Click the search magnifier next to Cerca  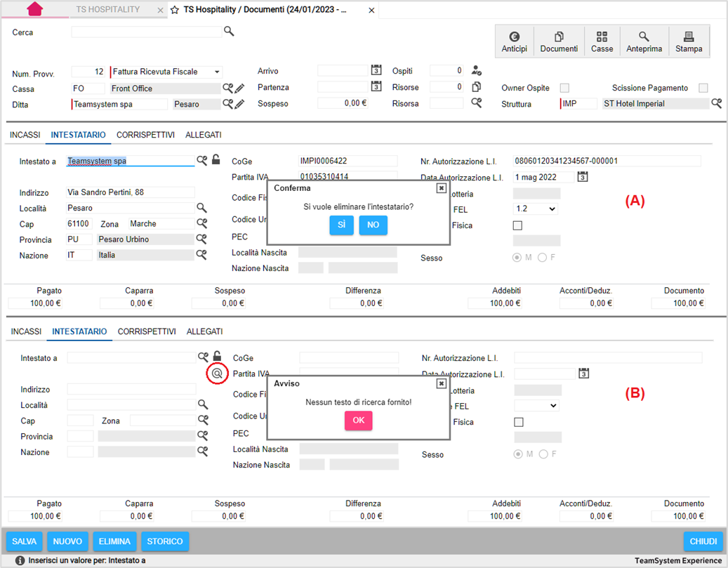(229, 31)
